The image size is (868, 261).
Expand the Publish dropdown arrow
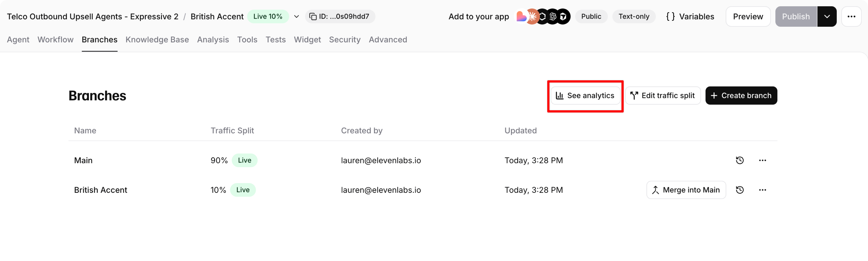click(x=827, y=17)
